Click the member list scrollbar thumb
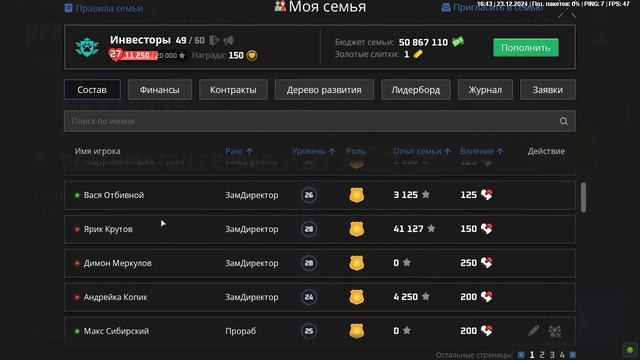The image size is (640, 360). tap(583, 197)
